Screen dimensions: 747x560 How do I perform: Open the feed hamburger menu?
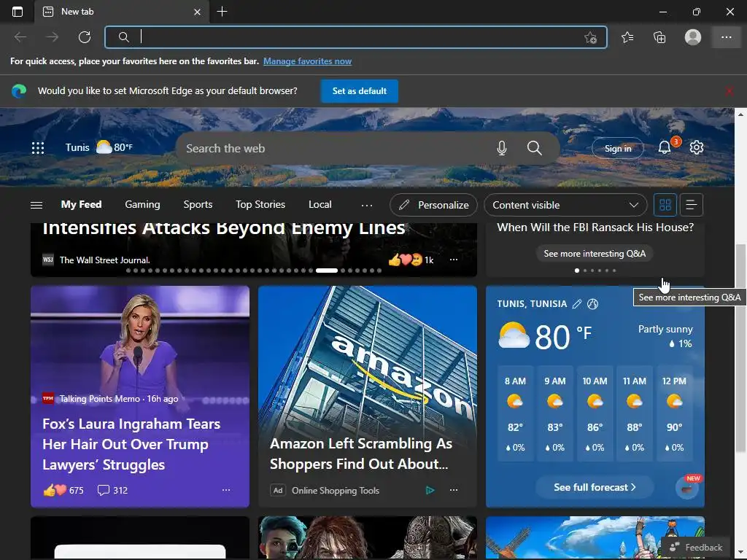36,205
